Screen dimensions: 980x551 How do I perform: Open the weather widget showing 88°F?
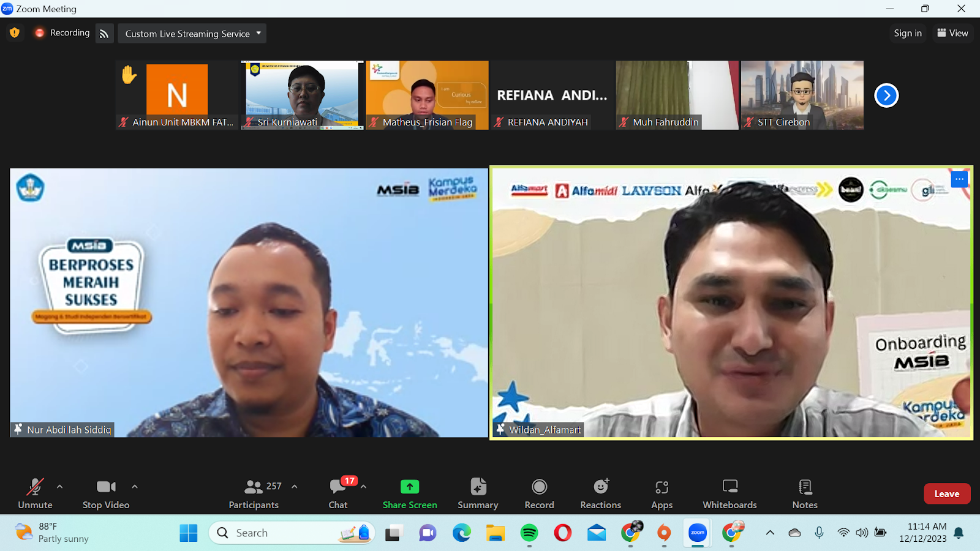(52, 533)
